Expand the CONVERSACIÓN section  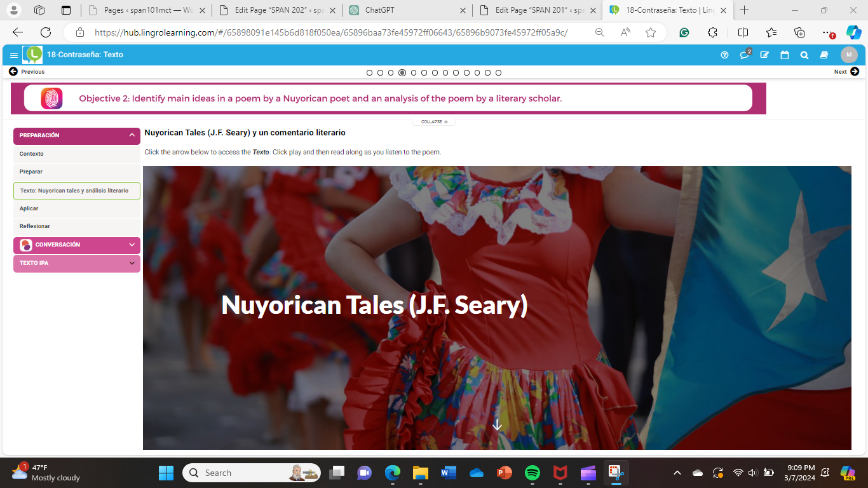point(132,245)
